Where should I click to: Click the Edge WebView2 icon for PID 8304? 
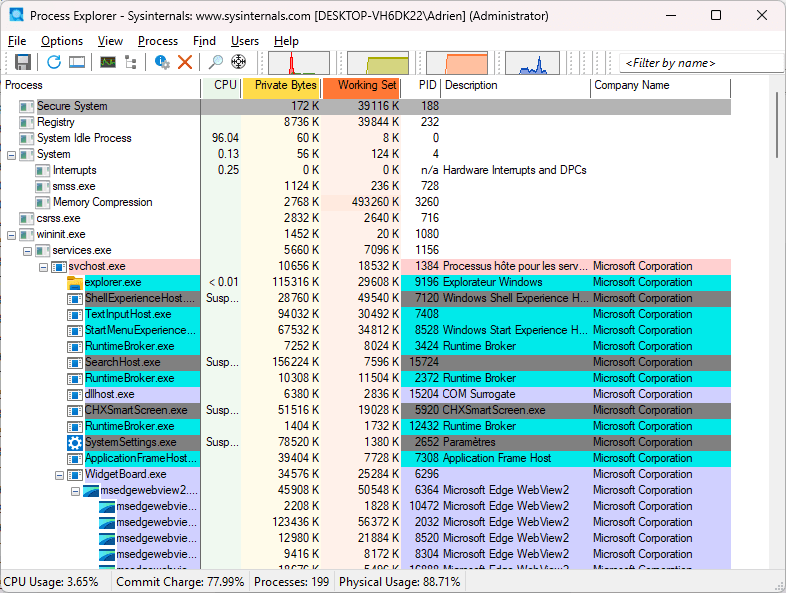pyautogui.click(x=107, y=555)
